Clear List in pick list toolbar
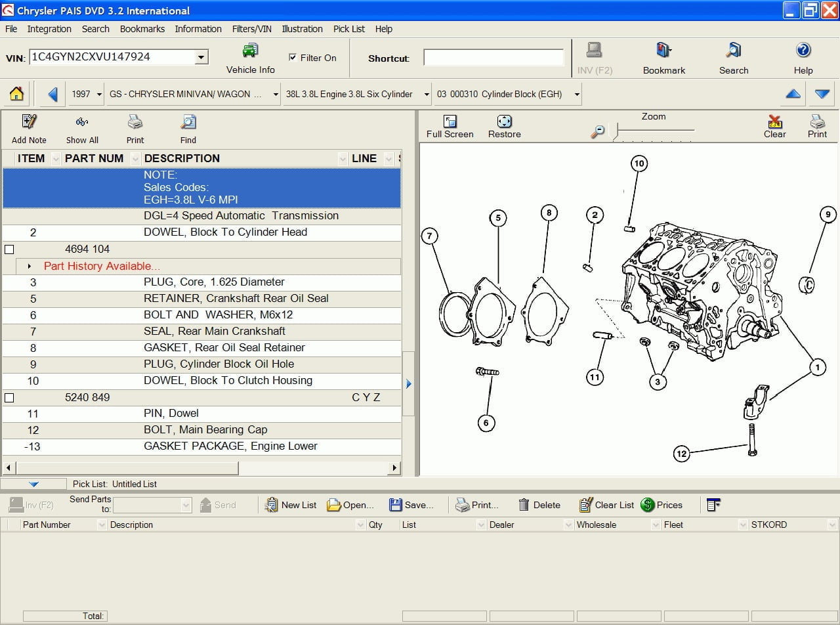 coord(607,505)
